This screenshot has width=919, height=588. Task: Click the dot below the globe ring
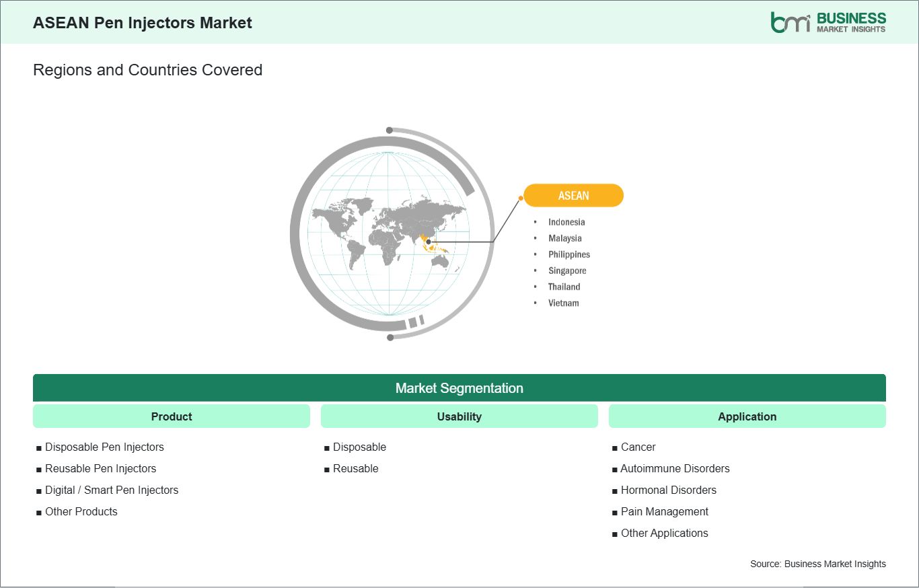click(x=390, y=337)
